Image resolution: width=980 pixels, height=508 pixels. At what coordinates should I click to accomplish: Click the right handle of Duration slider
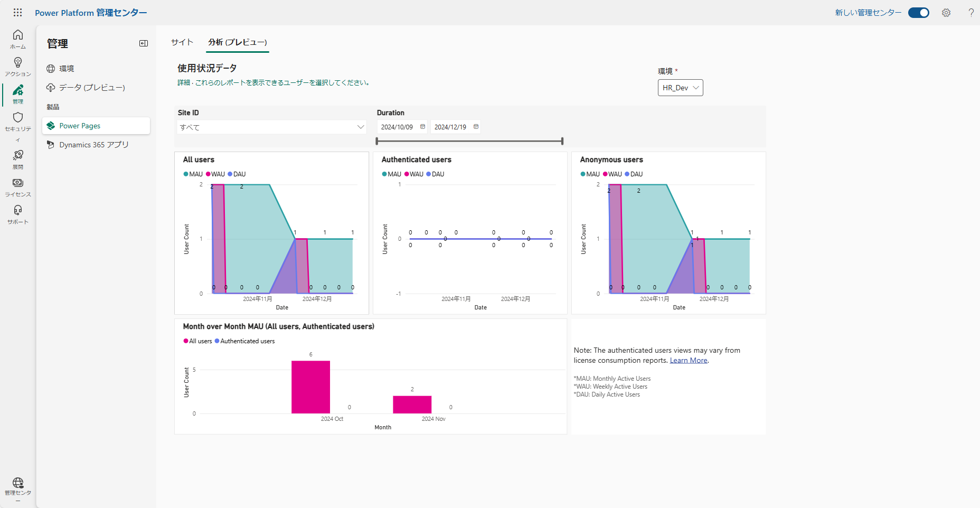(562, 141)
